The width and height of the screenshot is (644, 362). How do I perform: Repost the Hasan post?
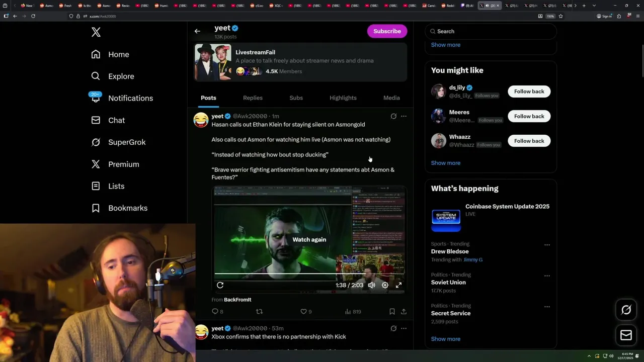260,312
